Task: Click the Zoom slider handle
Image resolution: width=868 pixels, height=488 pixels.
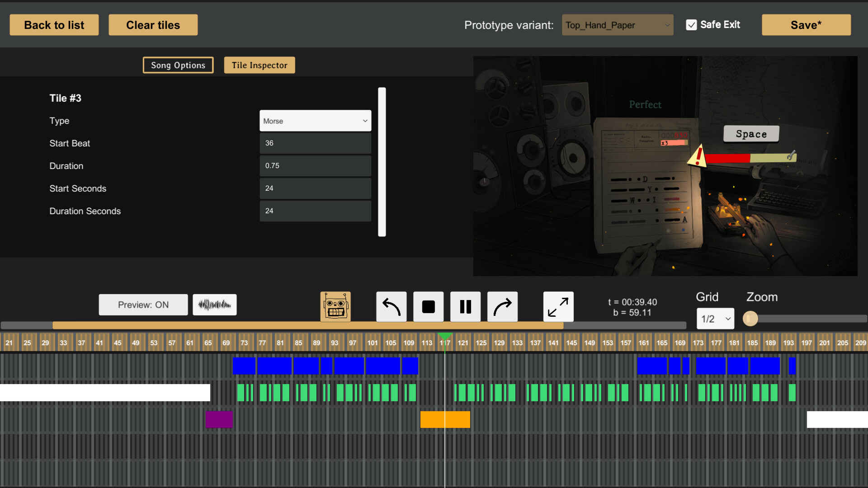Action: click(750, 319)
